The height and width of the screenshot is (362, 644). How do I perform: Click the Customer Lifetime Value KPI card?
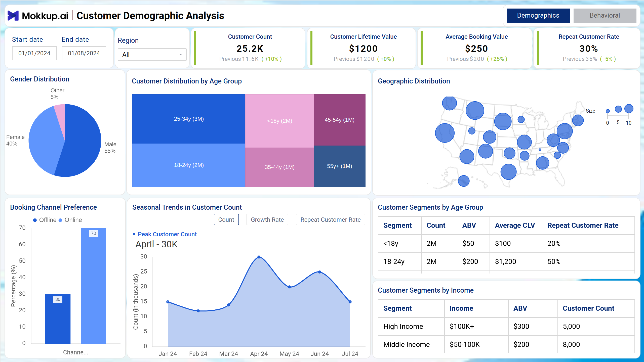[361, 48]
